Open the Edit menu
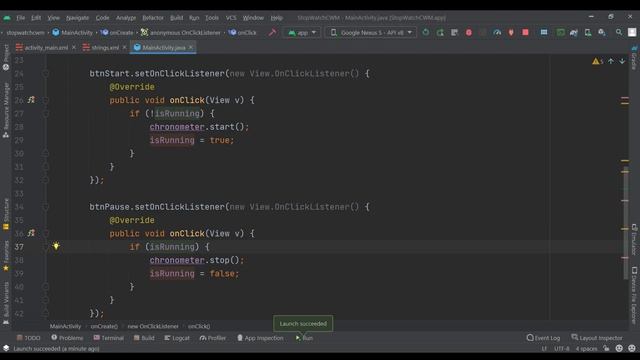Screen dimensions: 640x360 [36, 18]
